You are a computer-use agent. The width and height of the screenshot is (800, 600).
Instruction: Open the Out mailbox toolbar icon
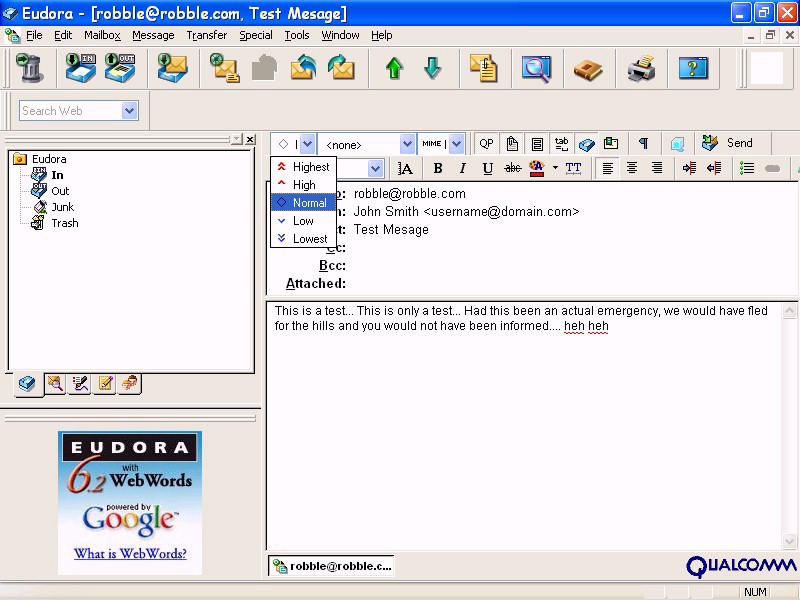(120, 68)
